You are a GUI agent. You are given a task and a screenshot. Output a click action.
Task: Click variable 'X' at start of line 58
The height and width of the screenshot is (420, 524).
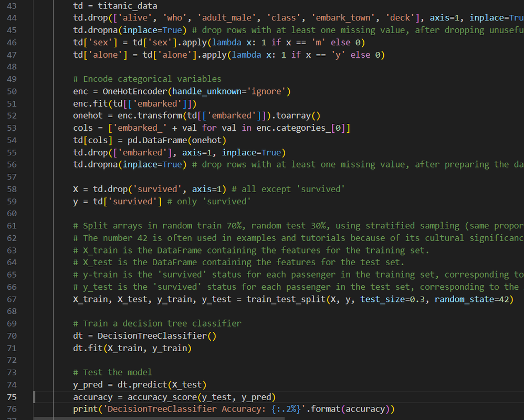[x=76, y=189]
